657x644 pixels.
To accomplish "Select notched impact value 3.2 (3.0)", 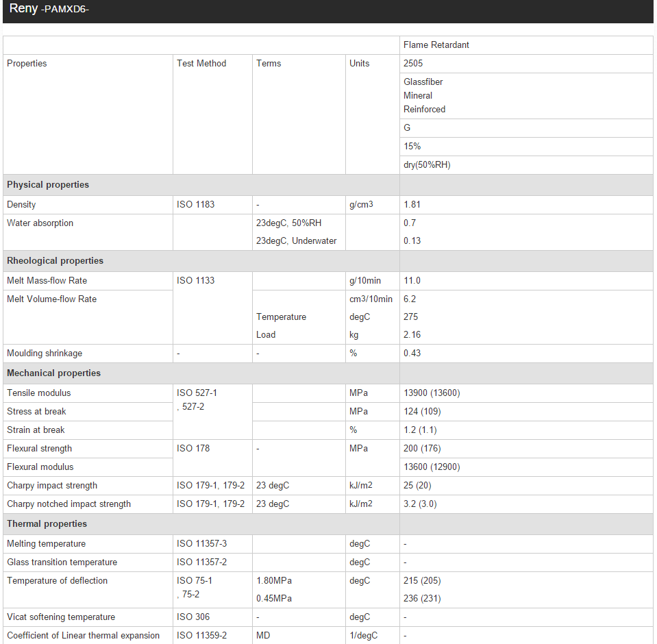I will pos(420,504).
